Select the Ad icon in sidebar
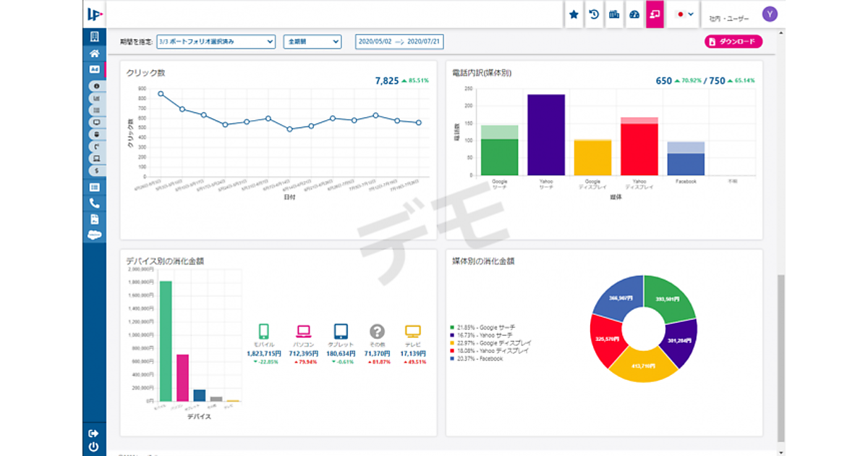 94,69
